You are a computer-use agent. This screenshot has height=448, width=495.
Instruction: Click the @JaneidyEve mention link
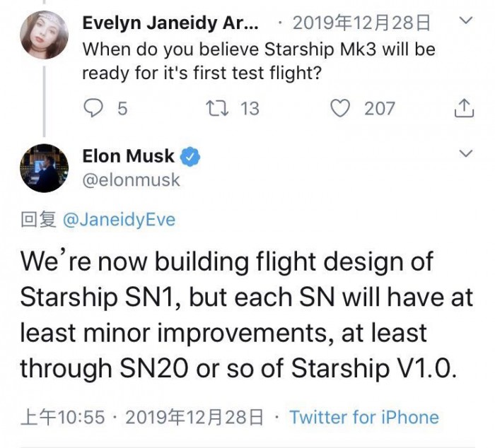[119, 220]
